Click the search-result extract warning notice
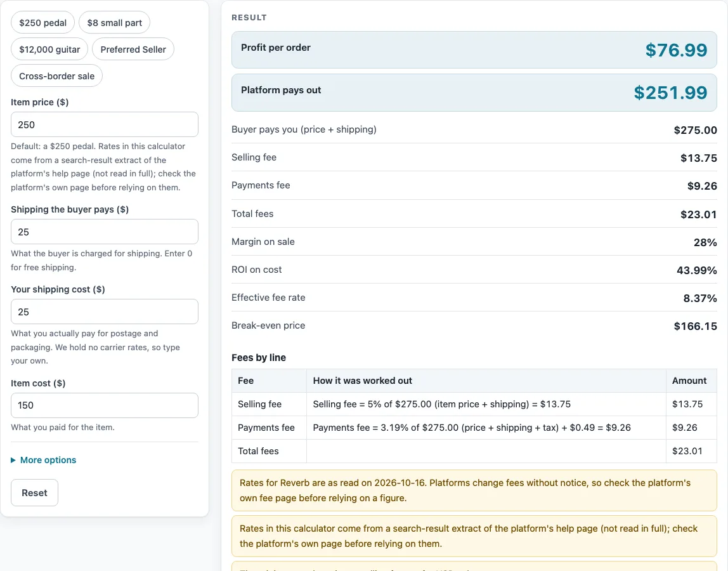 pyautogui.click(x=474, y=535)
